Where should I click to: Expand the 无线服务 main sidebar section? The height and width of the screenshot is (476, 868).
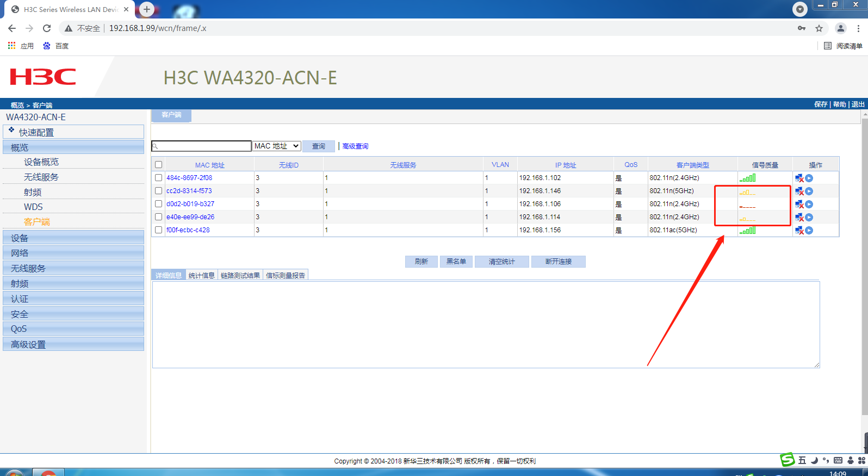click(73, 268)
